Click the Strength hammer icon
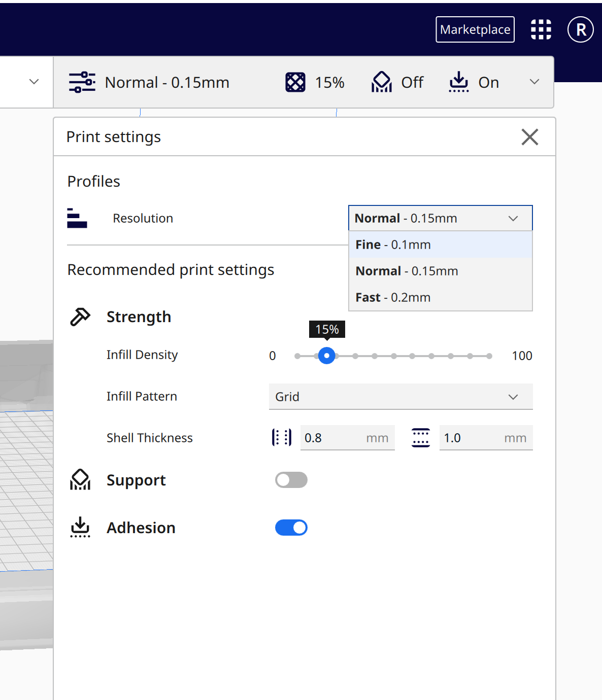 point(80,317)
